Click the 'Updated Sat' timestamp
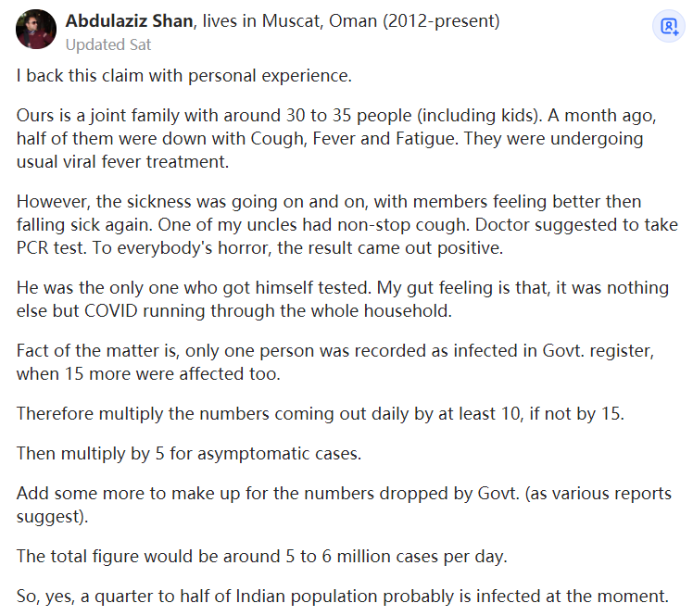 click(108, 44)
